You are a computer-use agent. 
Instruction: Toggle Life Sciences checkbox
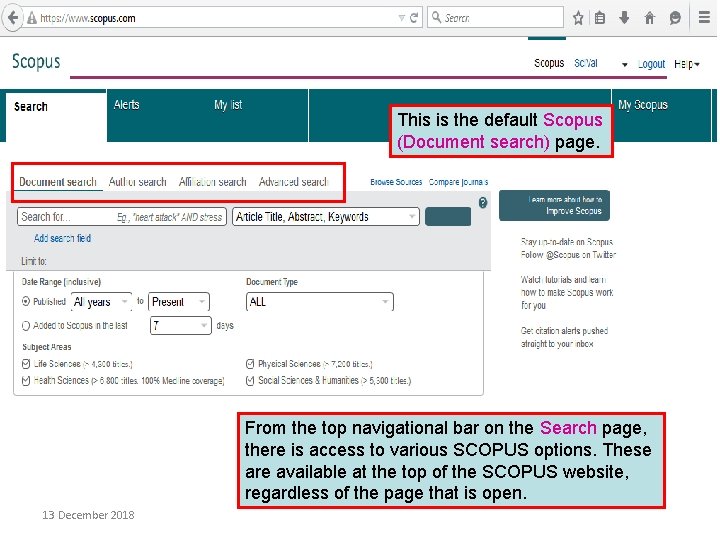pos(26,364)
